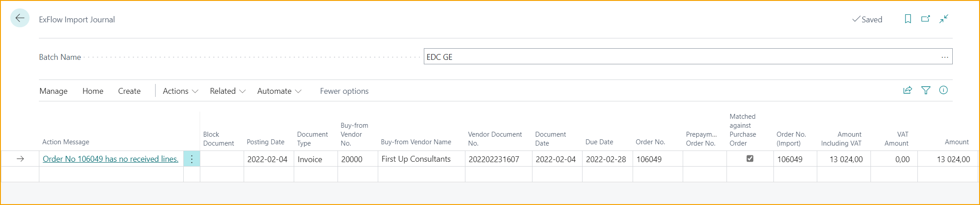Open row options three-dot menu
Viewport: 980px width, 205px height.
tap(192, 159)
